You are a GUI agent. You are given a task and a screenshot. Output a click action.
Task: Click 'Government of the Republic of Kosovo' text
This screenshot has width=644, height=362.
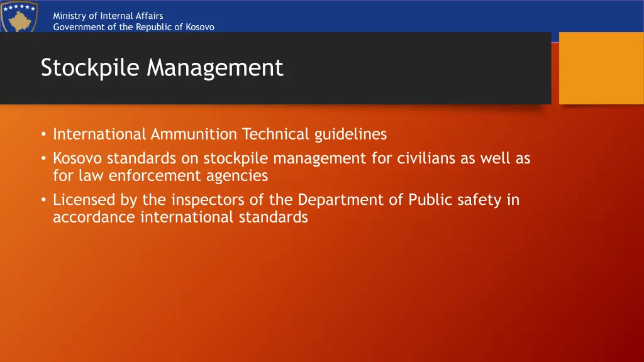pyautogui.click(x=133, y=27)
